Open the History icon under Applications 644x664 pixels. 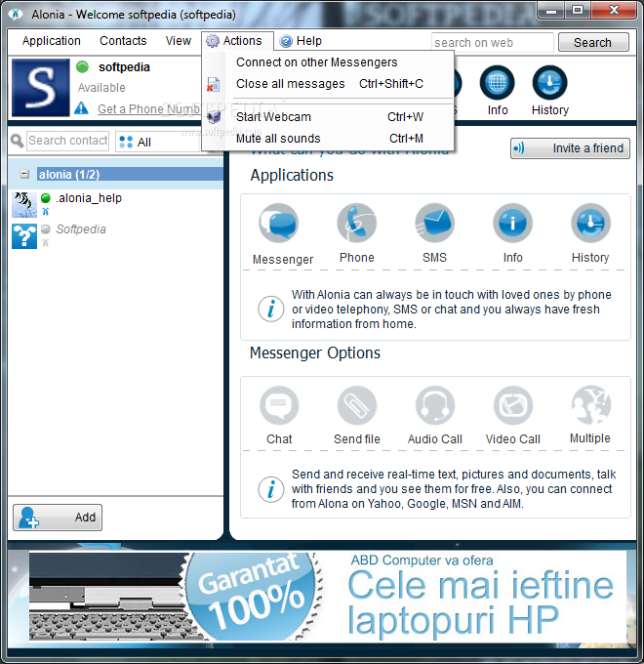tap(590, 223)
